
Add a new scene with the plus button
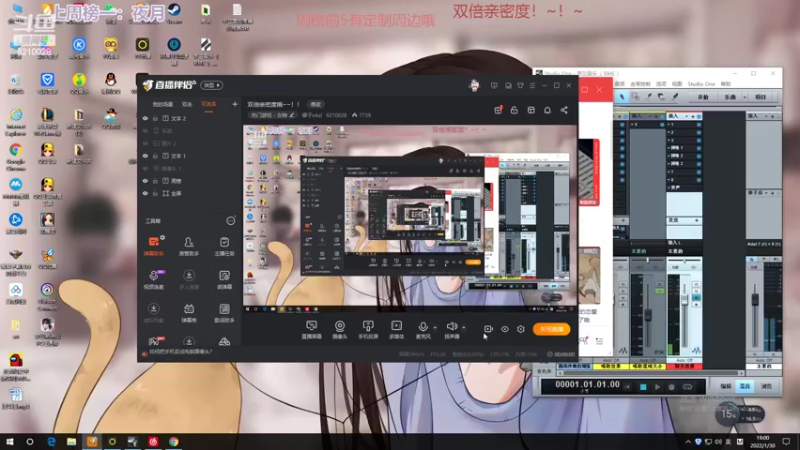[235, 104]
